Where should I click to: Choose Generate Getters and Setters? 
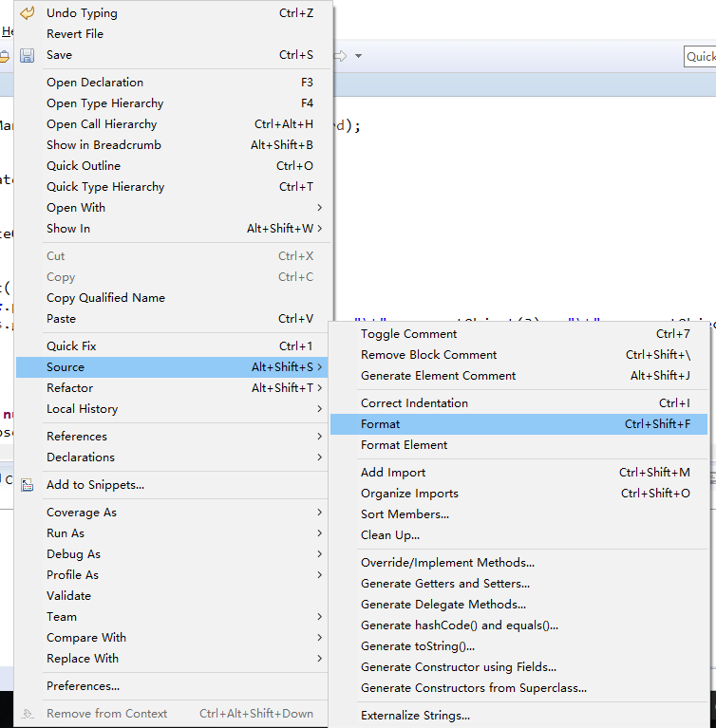point(519,583)
